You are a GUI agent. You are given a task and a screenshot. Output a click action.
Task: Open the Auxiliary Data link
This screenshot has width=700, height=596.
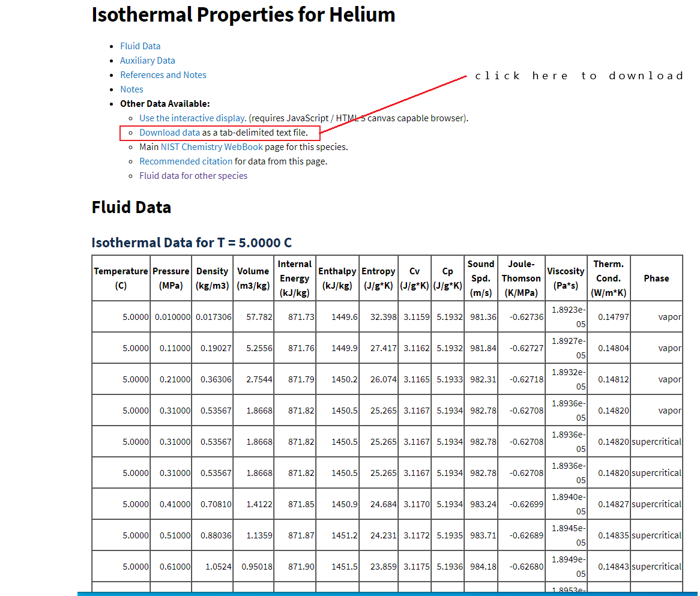tap(147, 60)
